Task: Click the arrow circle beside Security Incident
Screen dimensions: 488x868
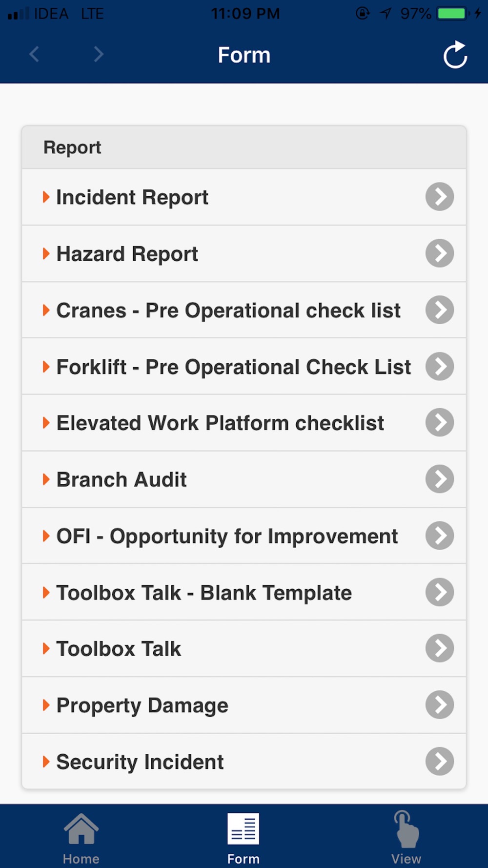Action: click(x=440, y=761)
